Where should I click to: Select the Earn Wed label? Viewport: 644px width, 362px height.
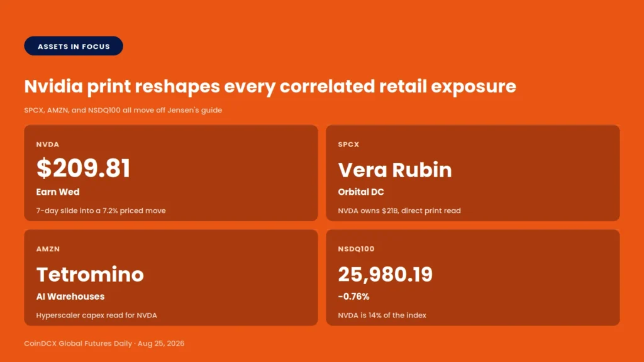[58, 192]
